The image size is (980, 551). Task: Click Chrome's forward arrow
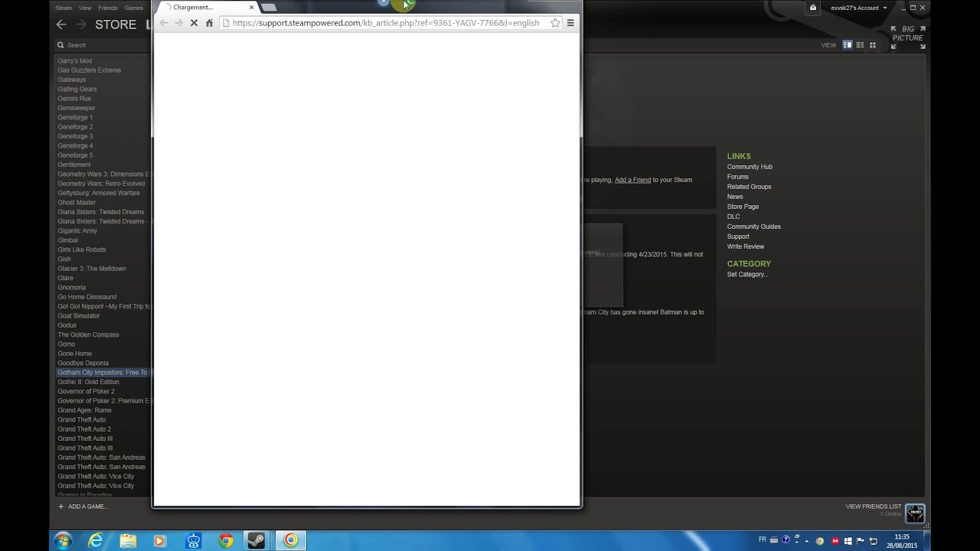[x=178, y=23]
